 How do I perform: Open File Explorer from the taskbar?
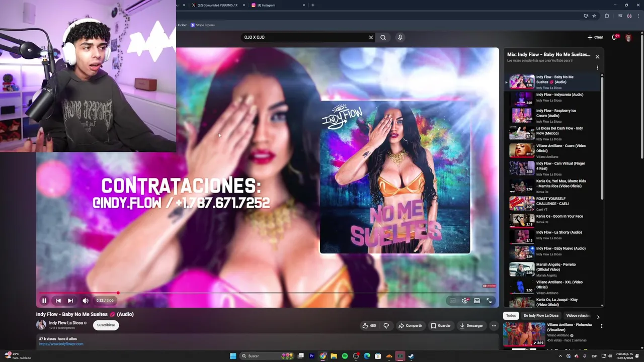(334, 356)
